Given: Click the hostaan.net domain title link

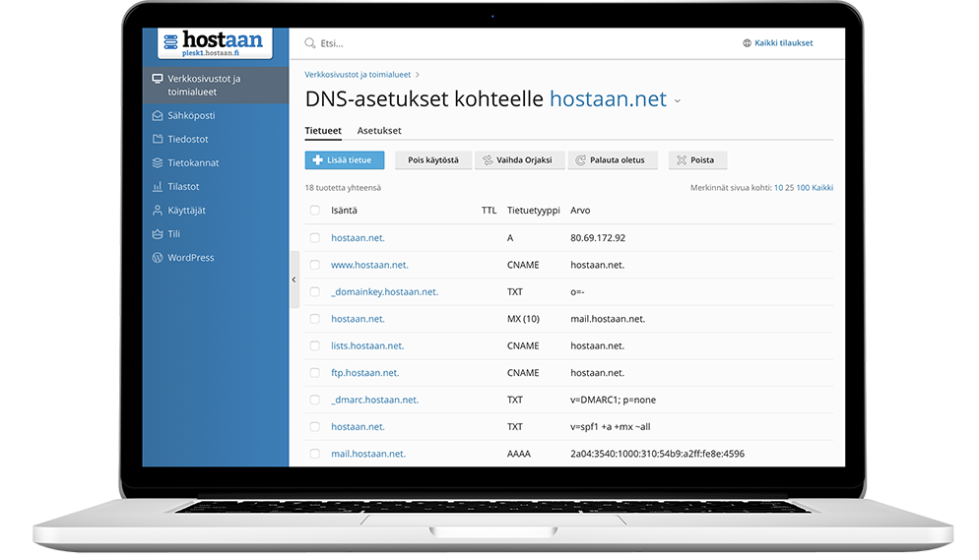Looking at the screenshot, I should click(x=608, y=99).
